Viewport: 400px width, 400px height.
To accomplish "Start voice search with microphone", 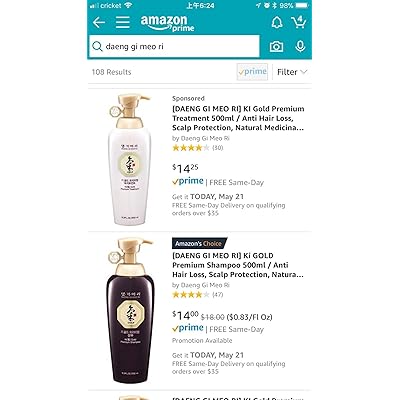I will 300,46.
